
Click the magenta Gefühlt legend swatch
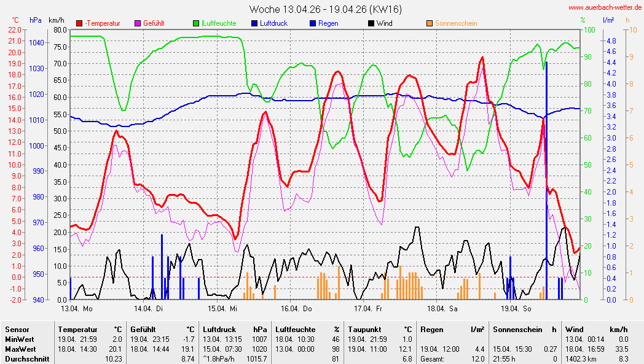click(138, 23)
